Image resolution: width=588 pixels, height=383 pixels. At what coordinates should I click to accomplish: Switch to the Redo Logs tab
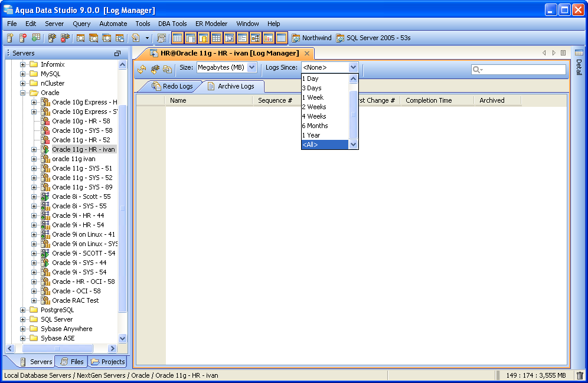172,86
